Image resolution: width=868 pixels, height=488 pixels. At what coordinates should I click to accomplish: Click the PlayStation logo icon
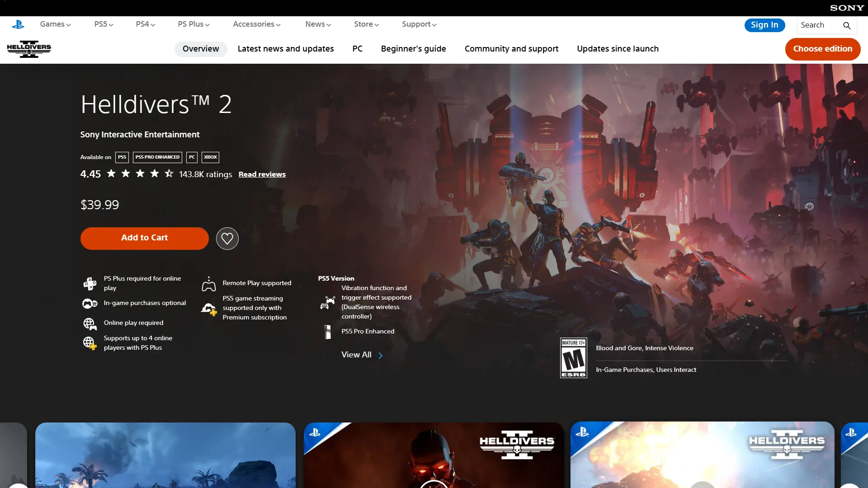pyautogui.click(x=18, y=24)
